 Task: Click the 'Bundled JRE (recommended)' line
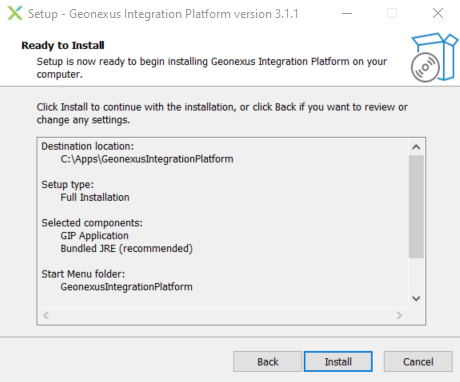click(x=126, y=249)
